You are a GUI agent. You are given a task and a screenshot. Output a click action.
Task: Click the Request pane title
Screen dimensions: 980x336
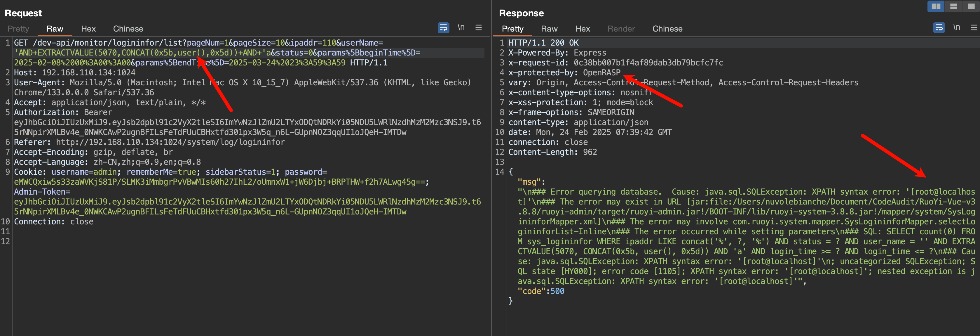[x=23, y=13]
